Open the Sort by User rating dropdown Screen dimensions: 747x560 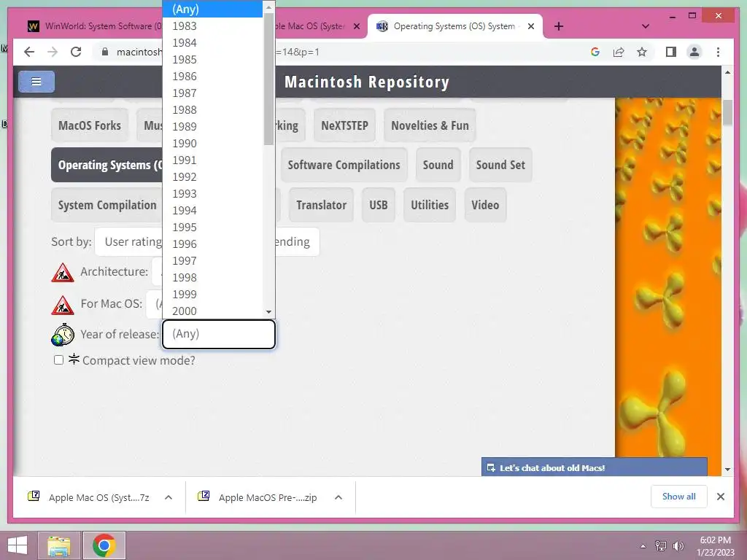[x=128, y=242]
